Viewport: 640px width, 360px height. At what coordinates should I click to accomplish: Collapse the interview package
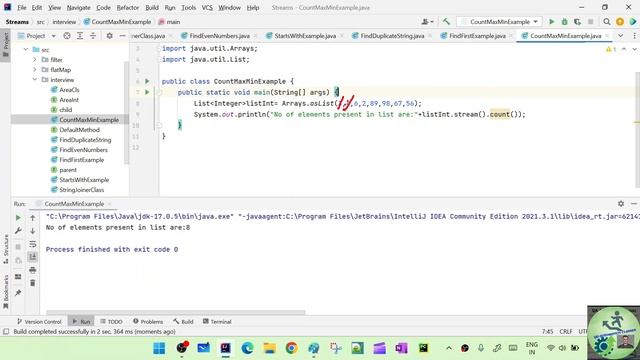pos(35,80)
